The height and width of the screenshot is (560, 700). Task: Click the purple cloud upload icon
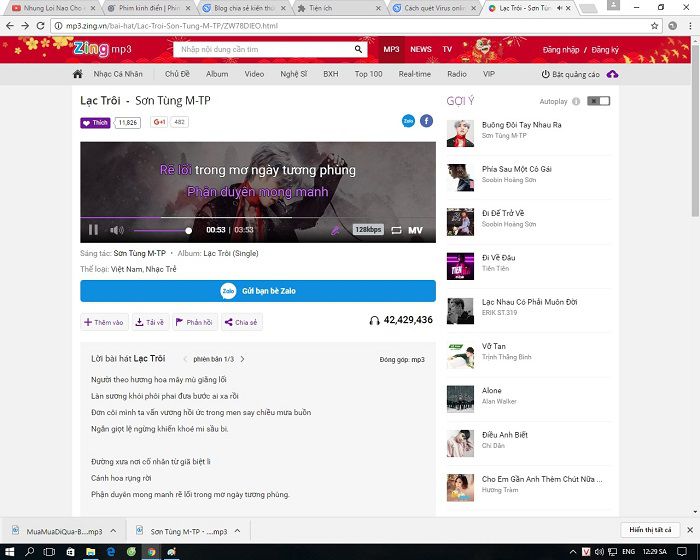point(612,74)
